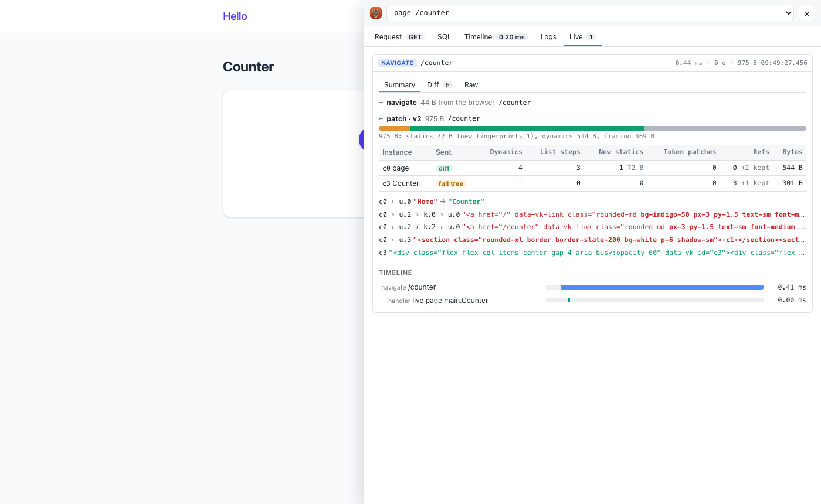
Task: Open the page /counter request dropdown
Action: click(590, 13)
